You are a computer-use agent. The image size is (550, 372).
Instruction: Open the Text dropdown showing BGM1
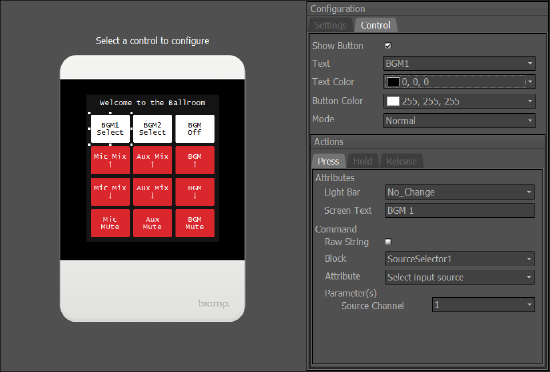(459, 63)
